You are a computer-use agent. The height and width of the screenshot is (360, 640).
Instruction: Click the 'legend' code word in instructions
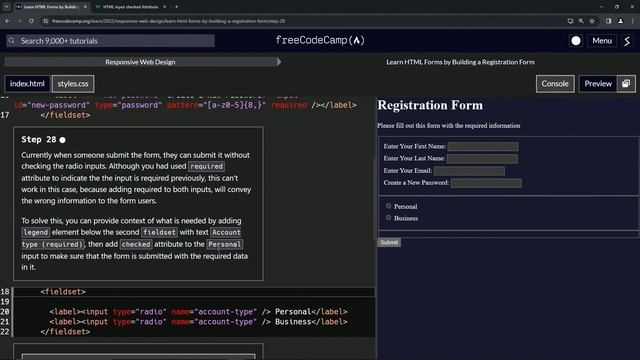pos(36,232)
